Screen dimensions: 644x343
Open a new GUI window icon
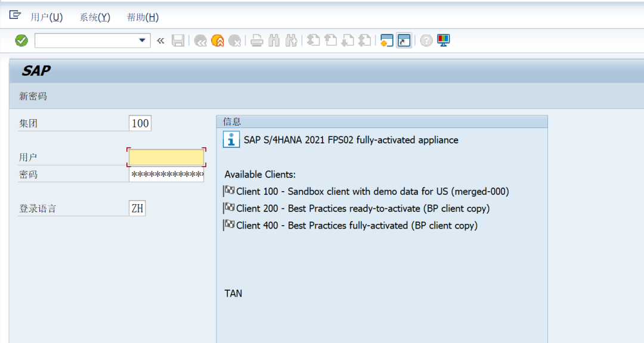(387, 40)
